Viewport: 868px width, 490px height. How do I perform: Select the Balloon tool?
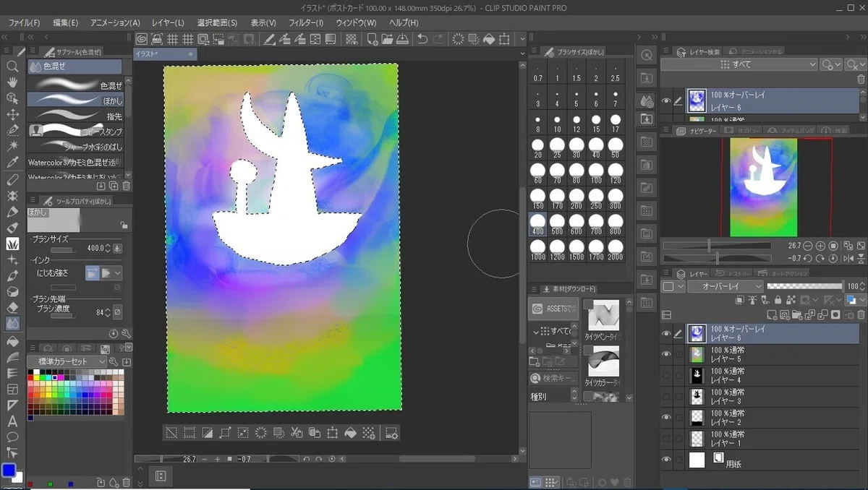point(12,437)
